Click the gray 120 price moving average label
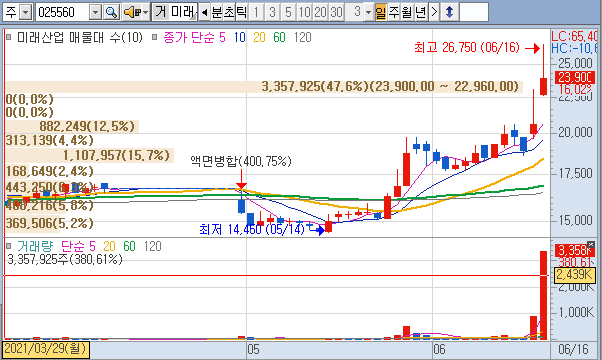 (x=303, y=37)
